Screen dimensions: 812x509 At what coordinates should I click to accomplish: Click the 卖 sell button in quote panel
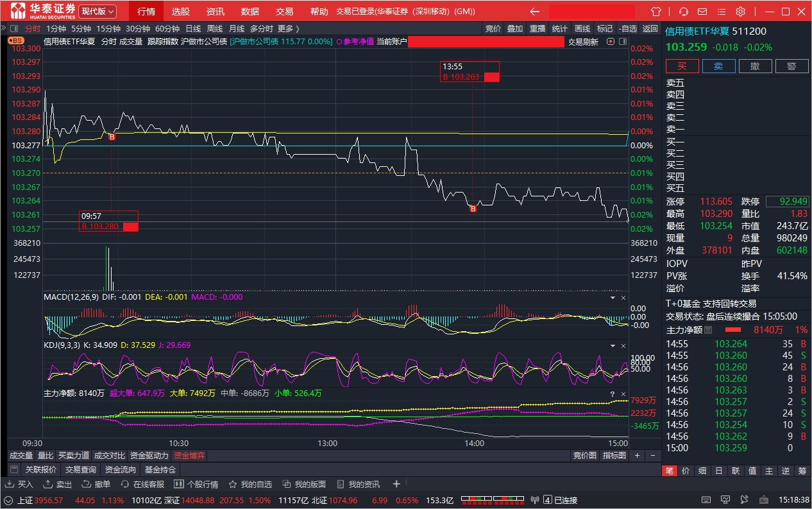coord(719,66)
